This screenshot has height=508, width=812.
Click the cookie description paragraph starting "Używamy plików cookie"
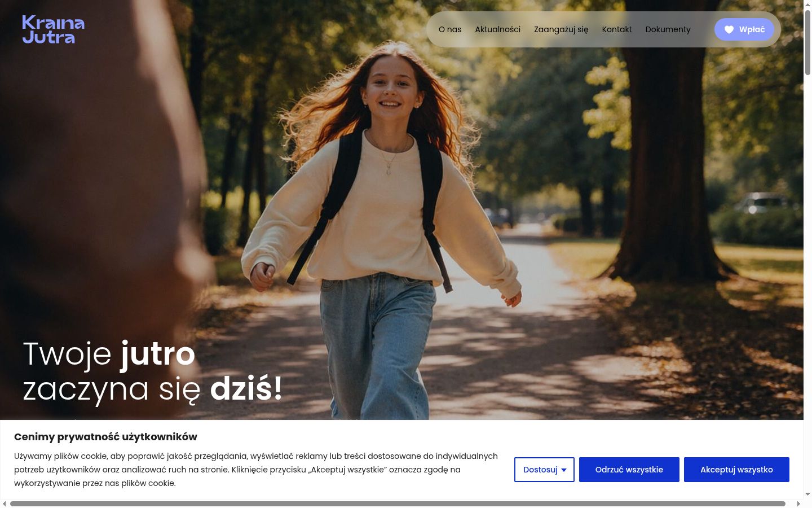pyautogui.click(x=256, y=470)
